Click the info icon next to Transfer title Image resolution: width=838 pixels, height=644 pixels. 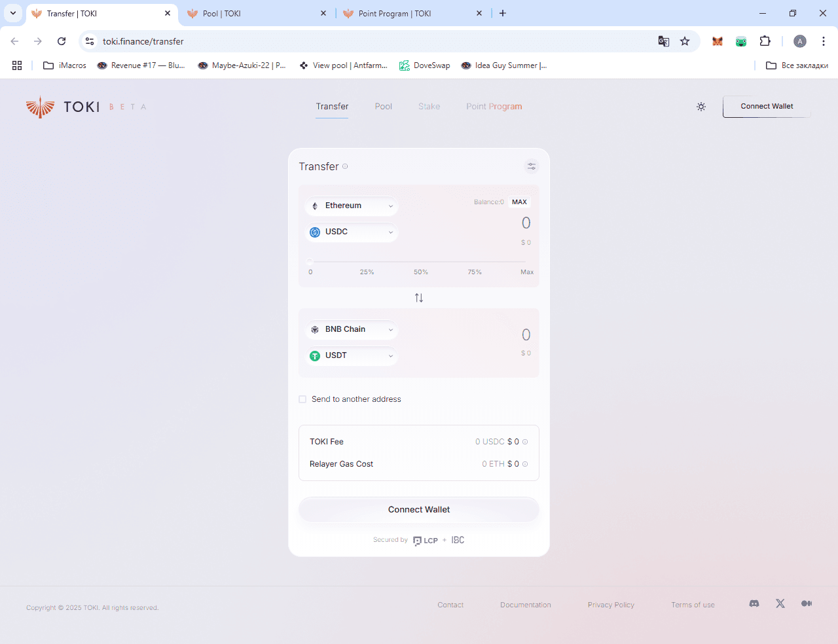pyautogui.click(x=345, y=166)
